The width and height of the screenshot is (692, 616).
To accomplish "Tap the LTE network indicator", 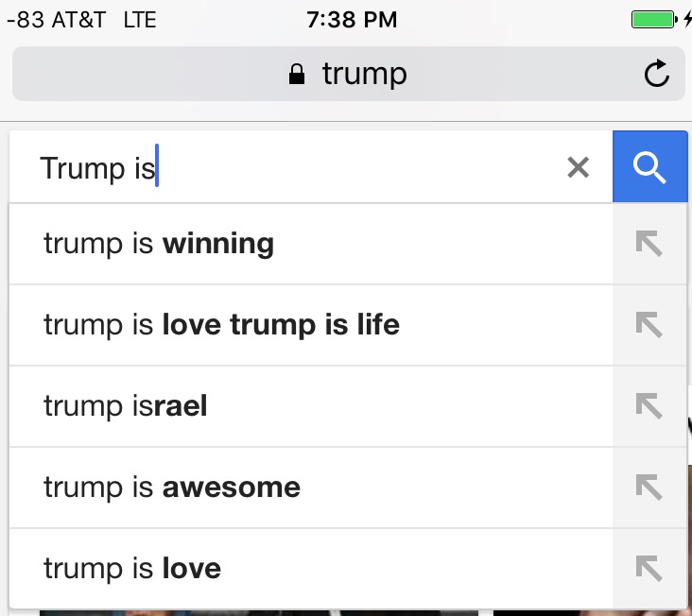I will point(140,19).
